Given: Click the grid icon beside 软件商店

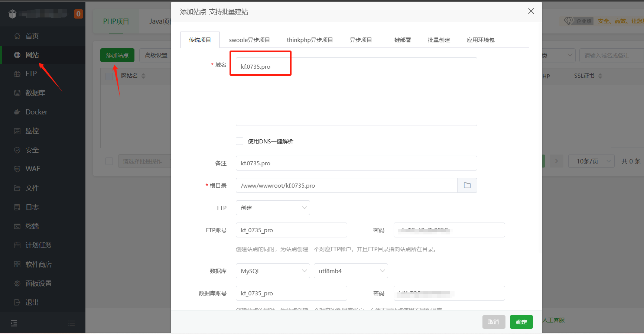Looking at the screenshot, I should (x=17, y=264).
